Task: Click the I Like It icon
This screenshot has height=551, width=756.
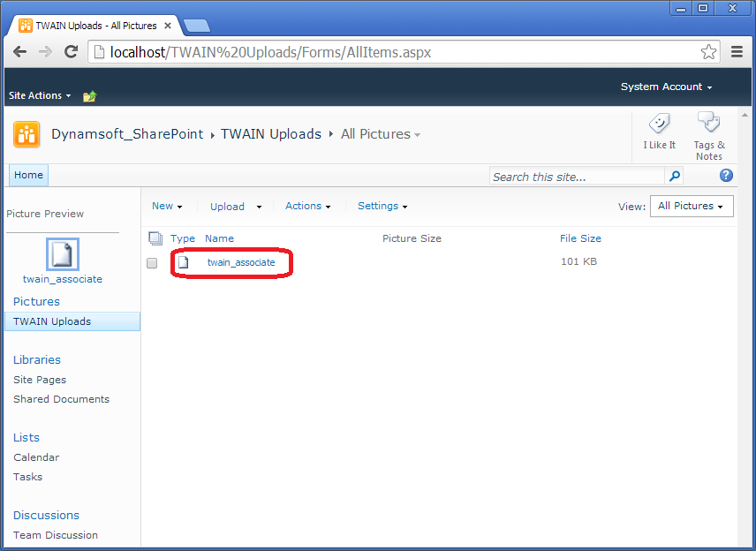Action: coord(659,125)
